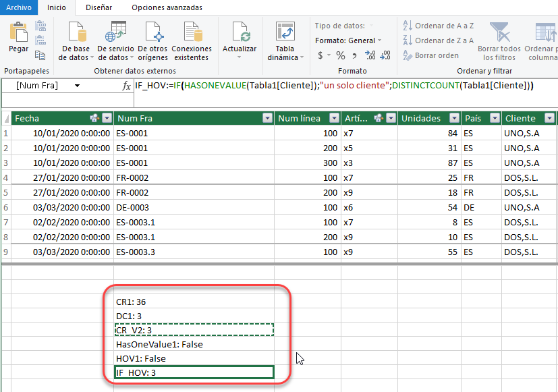The image size is (558, 392).
Task: Open Opciones avanzadas tab
Action: [x=167, y=7]
